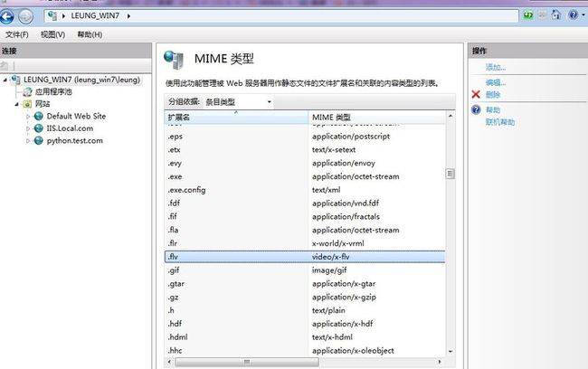The height and width of the screenshot is (369, 588).
Task: Select the .gz extension row
Action: [x=305, y=297]
